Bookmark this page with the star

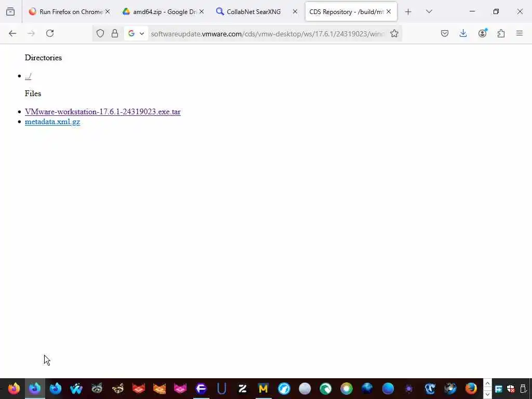[x=394, y=33]
